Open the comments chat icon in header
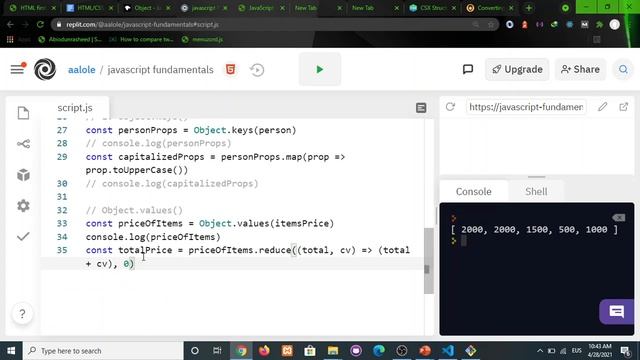 coord(468,69)
